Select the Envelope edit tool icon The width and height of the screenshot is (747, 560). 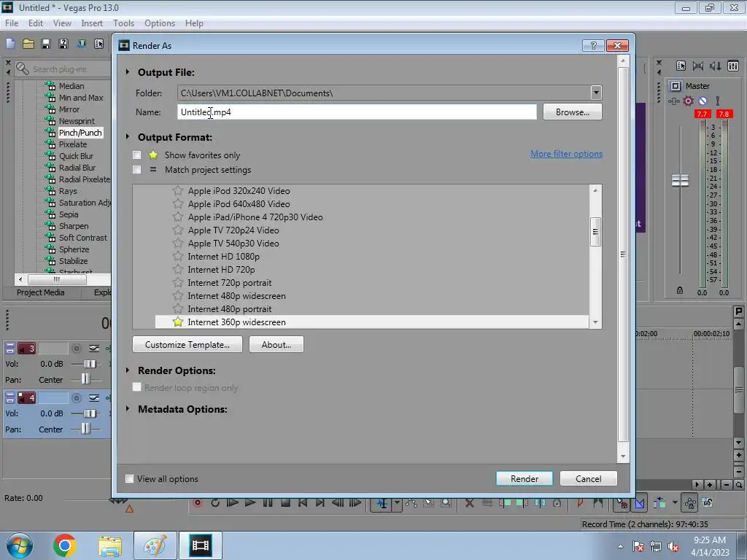click(x=411, y=503)
